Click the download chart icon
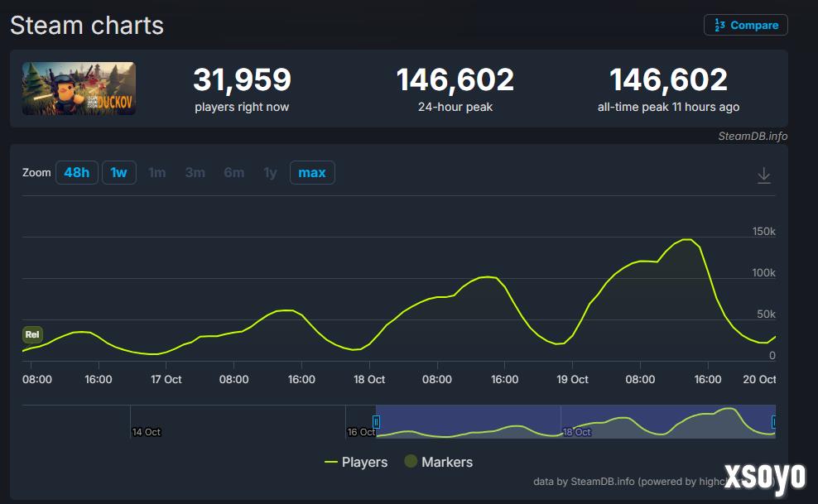Screen dimensions: 818x504 coord(763,175)
